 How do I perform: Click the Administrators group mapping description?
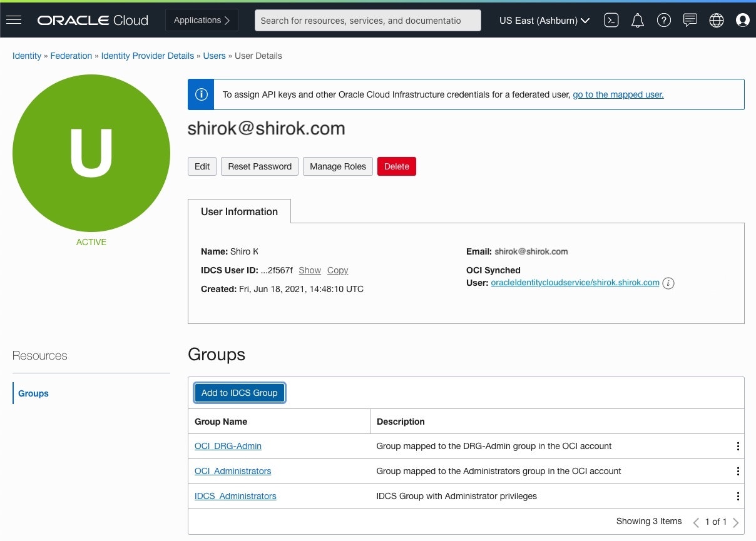tap(499, 471)
